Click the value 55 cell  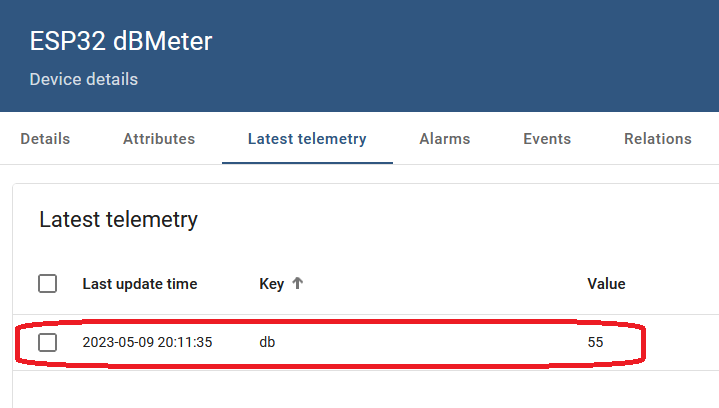595,342
